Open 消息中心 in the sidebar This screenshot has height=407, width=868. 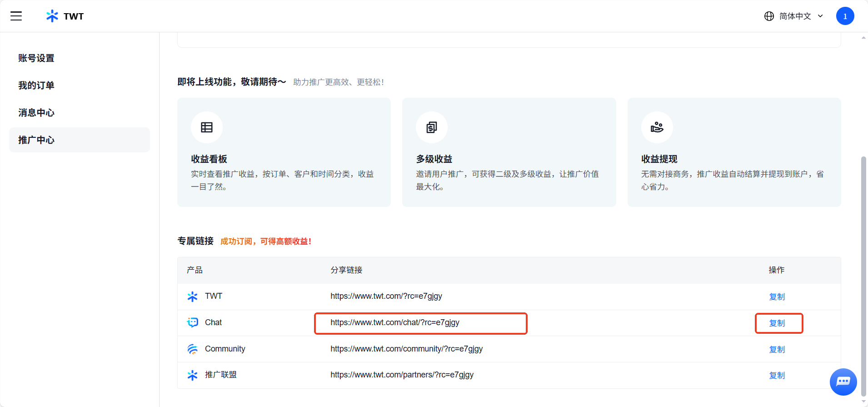tap(36, 113)
